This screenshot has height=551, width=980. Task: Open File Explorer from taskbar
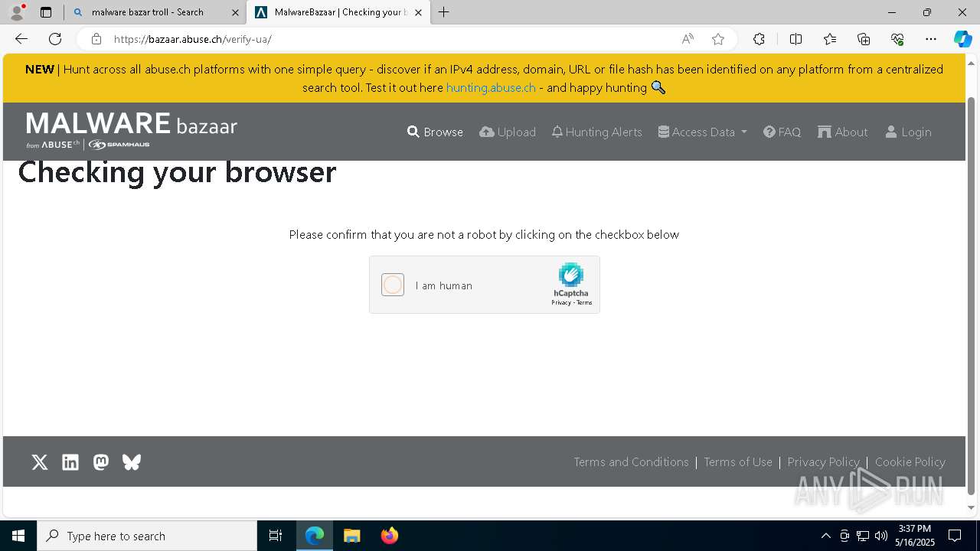coord(352,536)
